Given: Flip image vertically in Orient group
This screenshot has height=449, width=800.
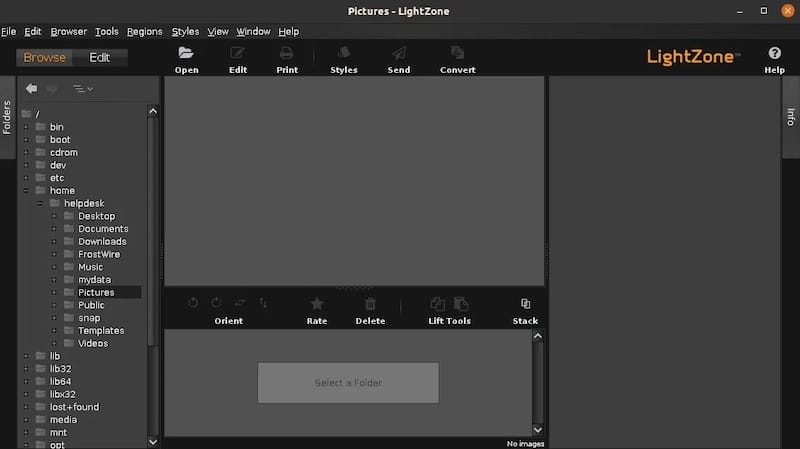Looking at the screenshot, I should (x=263, y=303).
